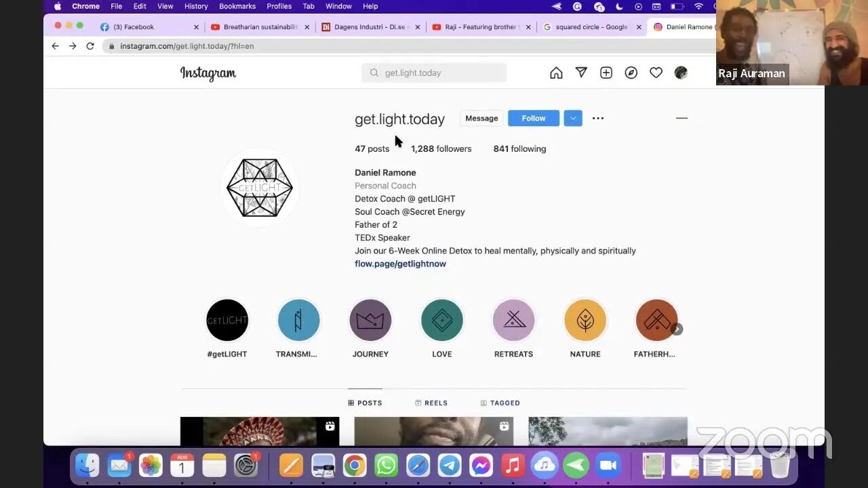The width and height of the screenshot is (868, 488).
Task: Switch to the POSTS tab
Action: pos(365,403)
